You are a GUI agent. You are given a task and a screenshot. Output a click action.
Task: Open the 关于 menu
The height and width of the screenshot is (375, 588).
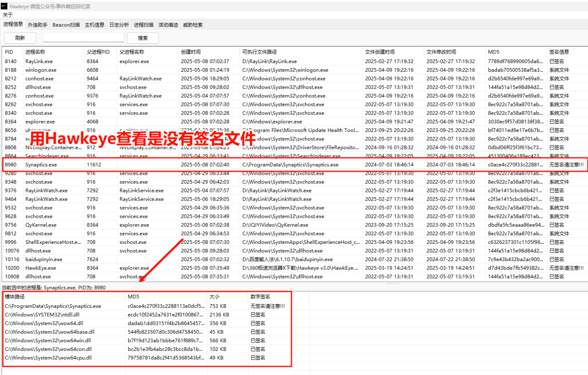coord(8,15)
